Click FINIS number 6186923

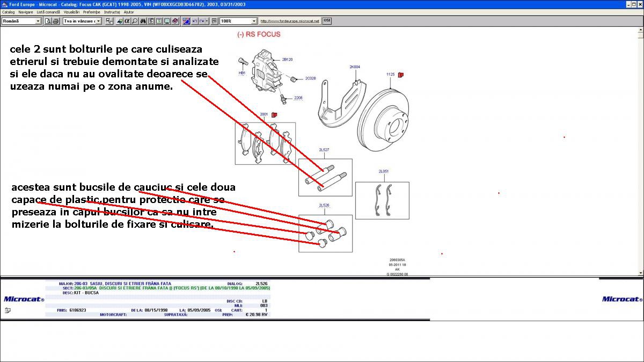click(77, 310)
